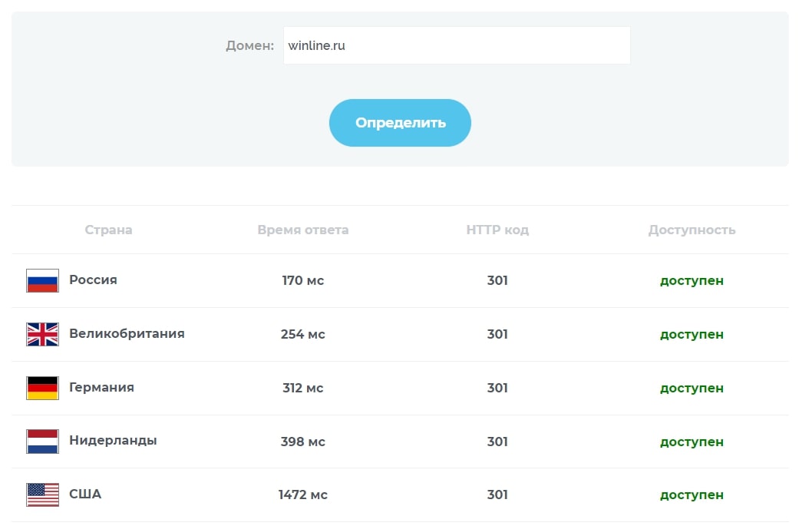Click the 301 code in США row

(x=497, y=495)
